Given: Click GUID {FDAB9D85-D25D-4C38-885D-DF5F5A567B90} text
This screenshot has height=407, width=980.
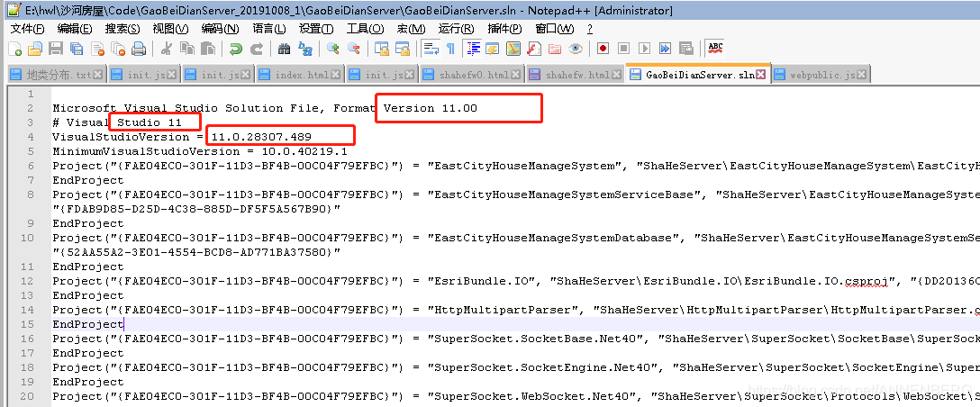Looking at the screenshot, I should [x=196, y=209].
